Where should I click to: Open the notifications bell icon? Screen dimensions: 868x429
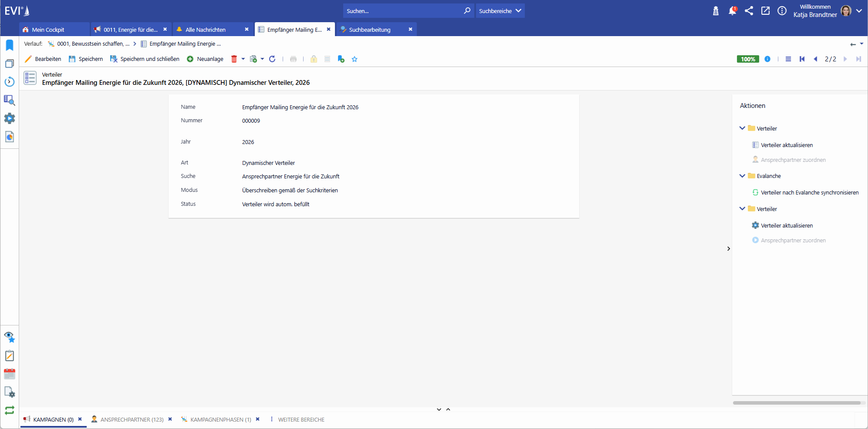pyautogui.click(x=732, y=11)
